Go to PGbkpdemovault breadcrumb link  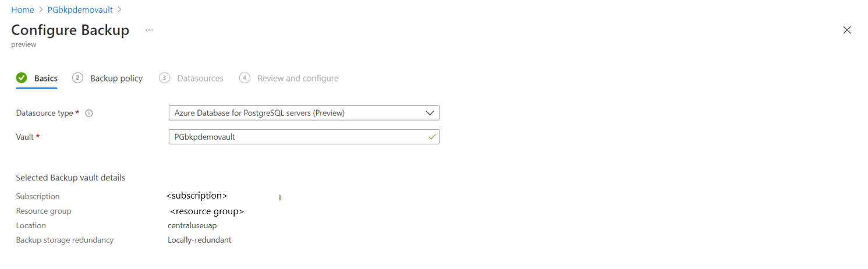(x=80, y=10)
